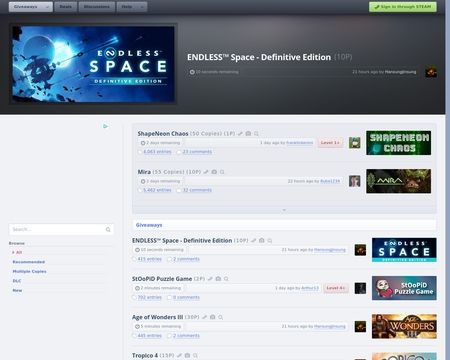450x360 pixels.
Task: Open ENDLESS Space thumbnail in giveaways list
Action: [404, 250]
